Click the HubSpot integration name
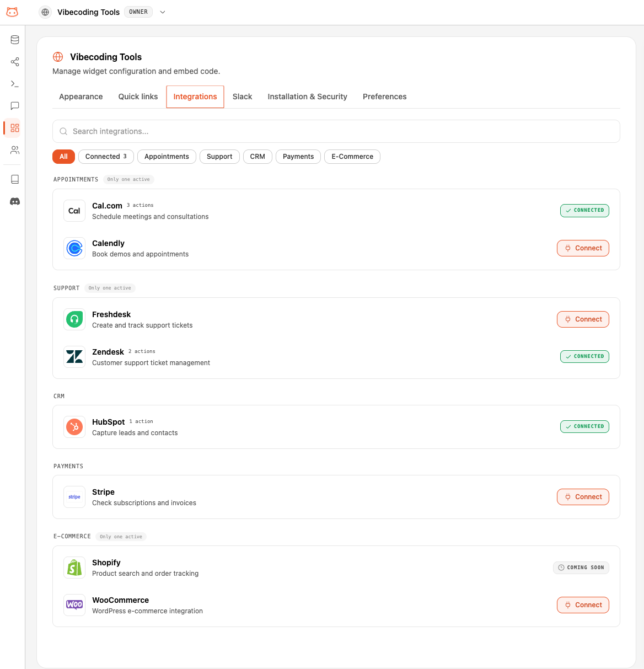The width and height of the screenshot is (644, 669). pos(109,422)
